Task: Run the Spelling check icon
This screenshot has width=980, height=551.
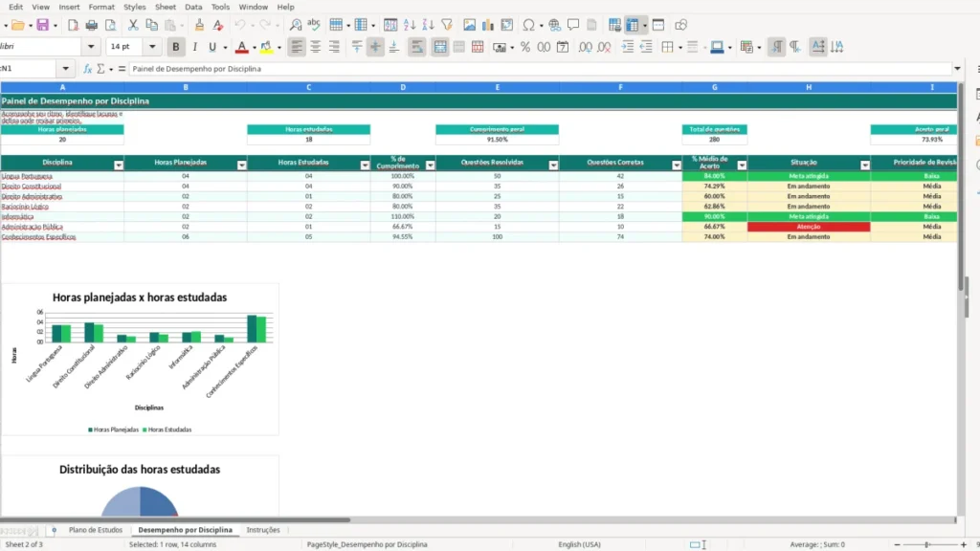Action: point(314,25)
